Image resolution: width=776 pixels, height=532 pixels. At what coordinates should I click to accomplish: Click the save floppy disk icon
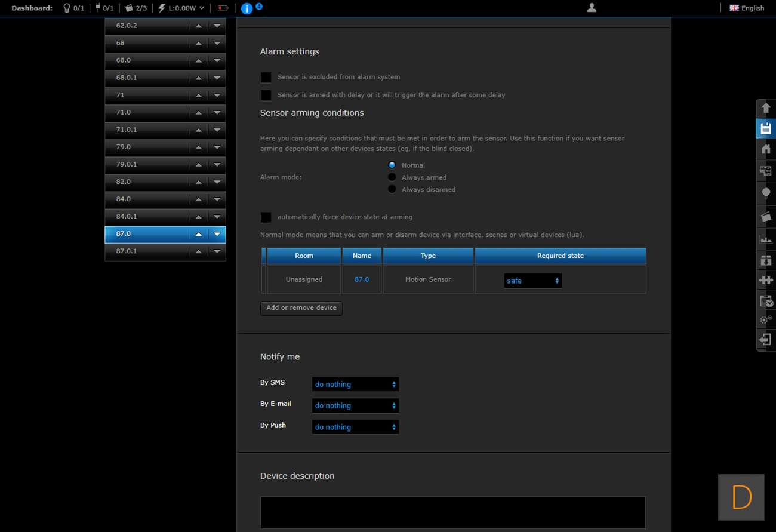pos(766,128)
